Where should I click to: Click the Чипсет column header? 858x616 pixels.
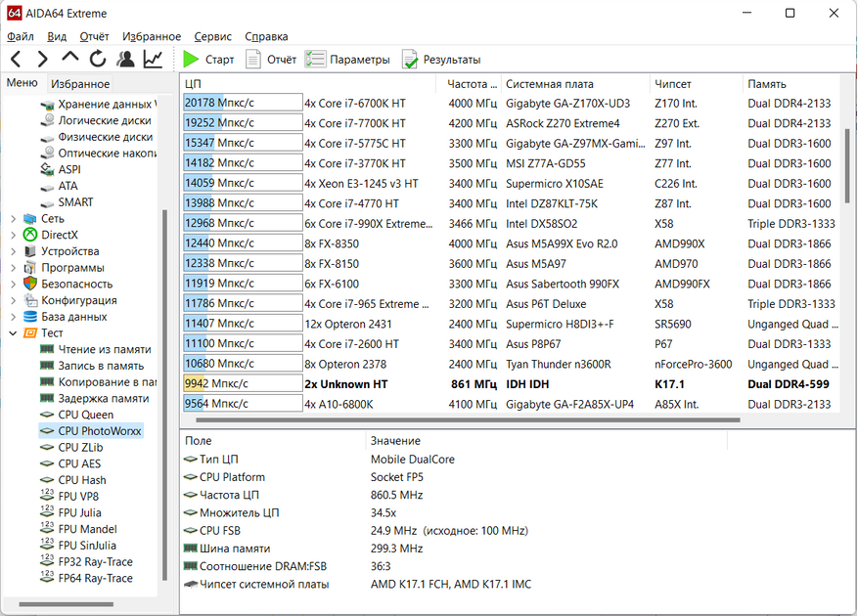point(672,84)
